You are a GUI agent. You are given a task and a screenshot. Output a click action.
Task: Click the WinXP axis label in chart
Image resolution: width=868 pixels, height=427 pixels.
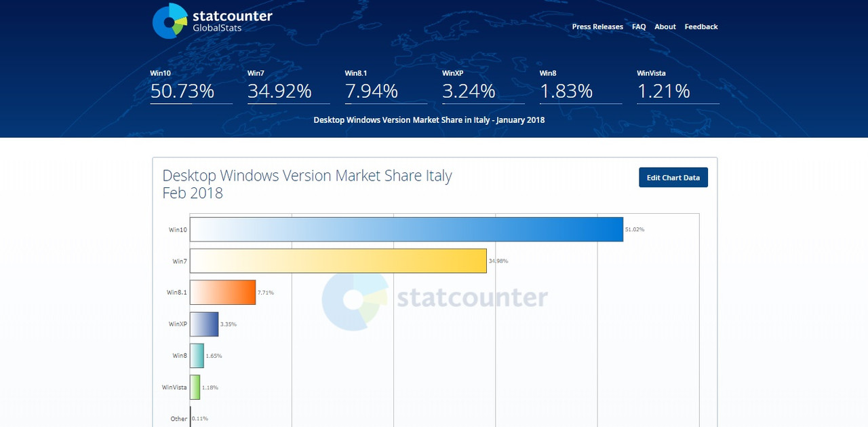pyautogui.click(x=178, y=324)
